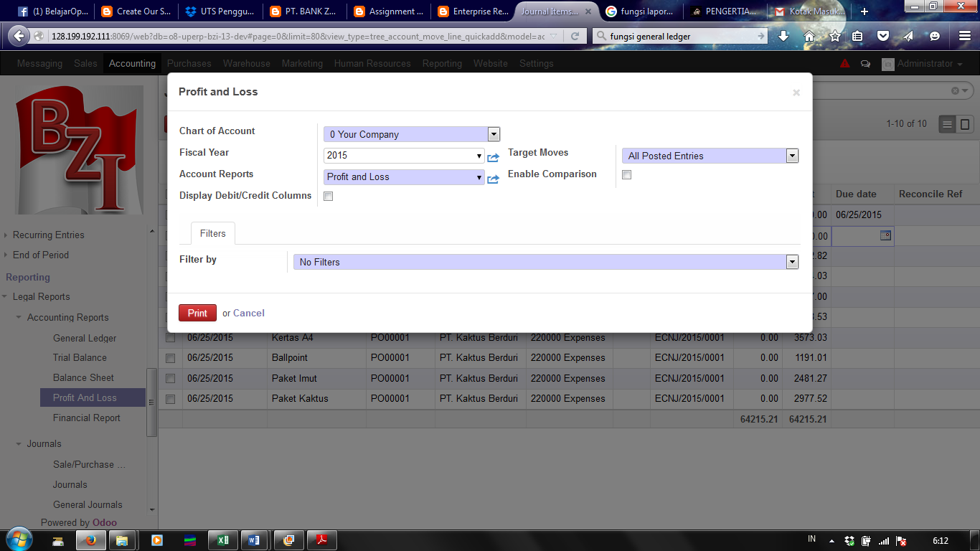The width and height of the screenshot is (980, 551).
Task: Select the checkbox on the Kertas A4 row
Action: (x=170, y=337)
